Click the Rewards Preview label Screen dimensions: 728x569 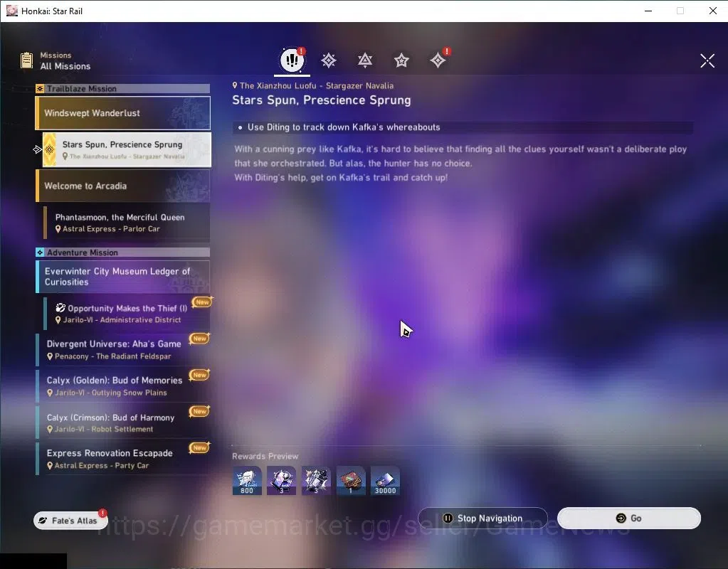[265, 456]
